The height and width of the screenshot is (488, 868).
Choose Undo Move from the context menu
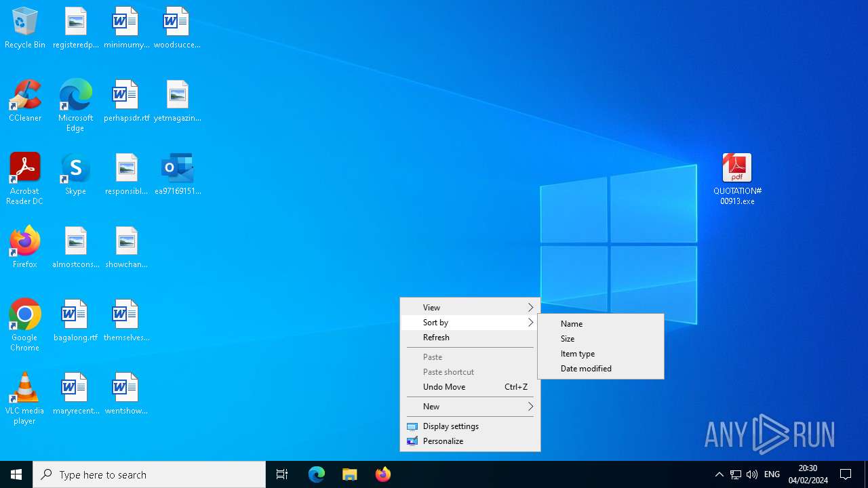point(470,387)
